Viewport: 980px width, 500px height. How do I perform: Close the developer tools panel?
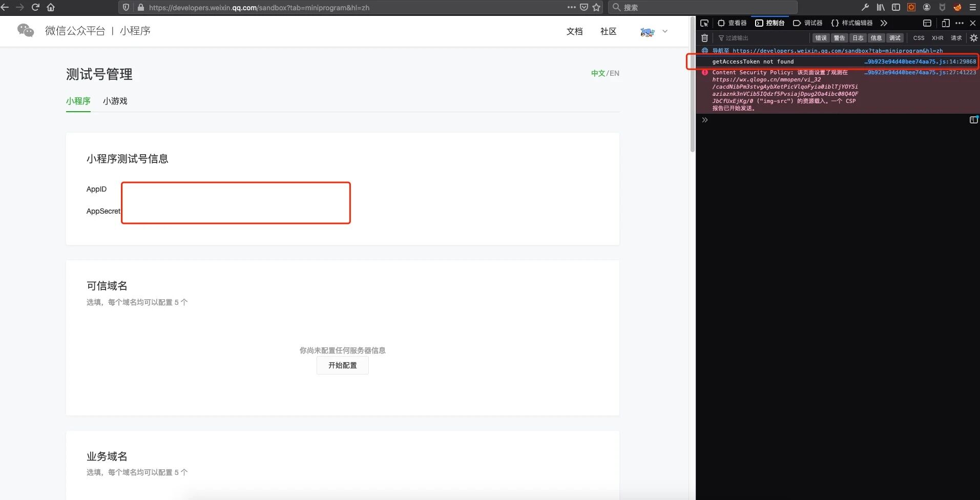point(973,23)
